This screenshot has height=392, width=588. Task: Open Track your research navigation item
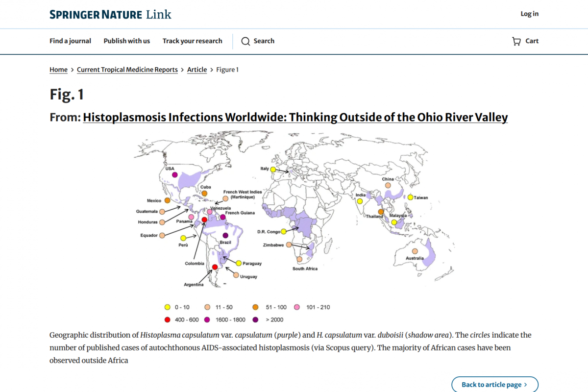coord(192,41)
